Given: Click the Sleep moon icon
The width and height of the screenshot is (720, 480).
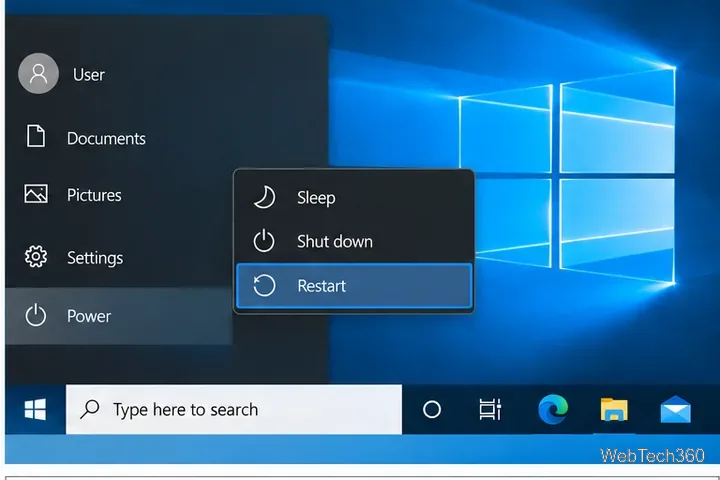Looking at the screenshot, I should [x=264, y=197].
